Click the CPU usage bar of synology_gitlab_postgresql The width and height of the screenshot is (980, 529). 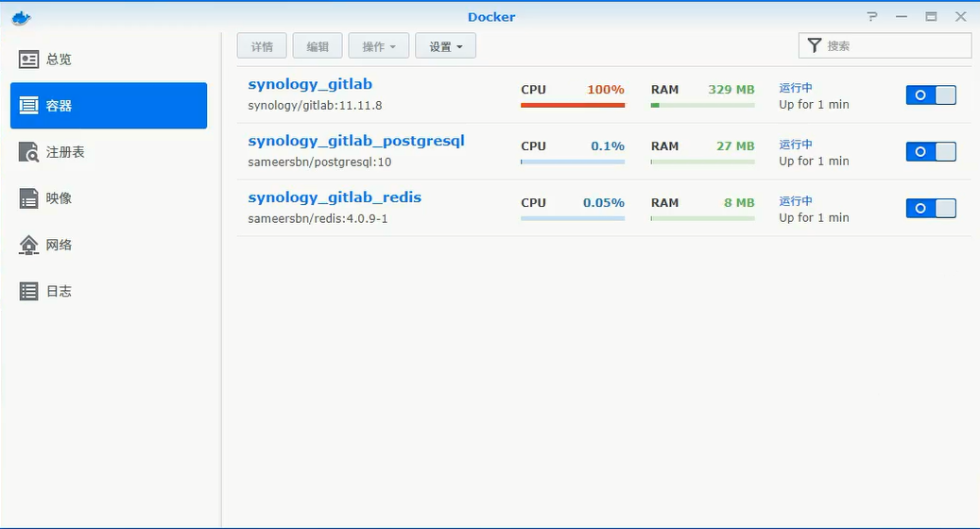tap(573, 162)
